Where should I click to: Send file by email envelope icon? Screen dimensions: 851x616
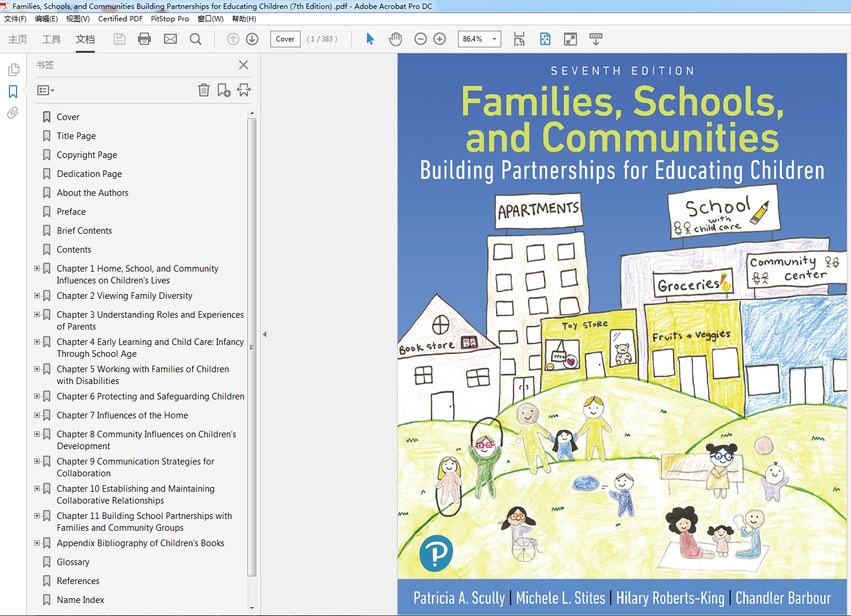pos(170,39)
